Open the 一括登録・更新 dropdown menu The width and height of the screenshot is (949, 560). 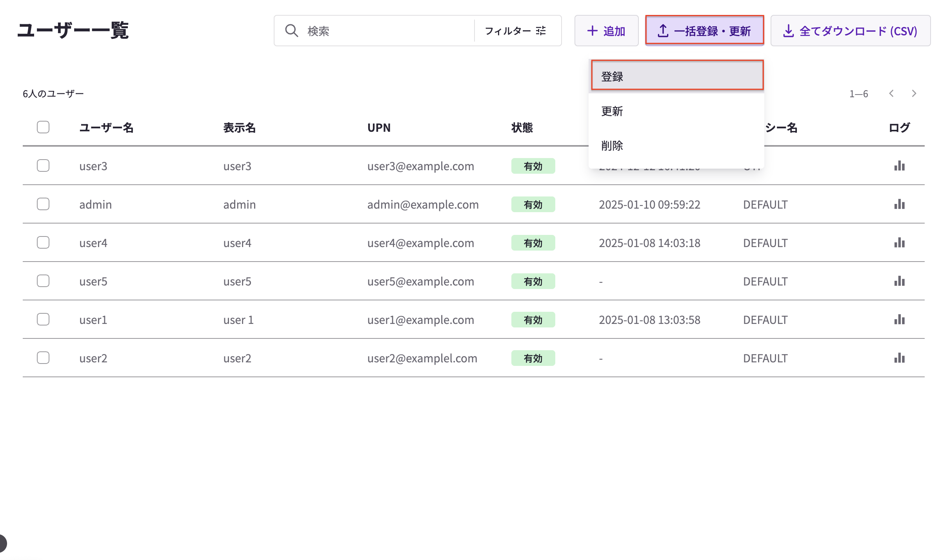point(705,30)
